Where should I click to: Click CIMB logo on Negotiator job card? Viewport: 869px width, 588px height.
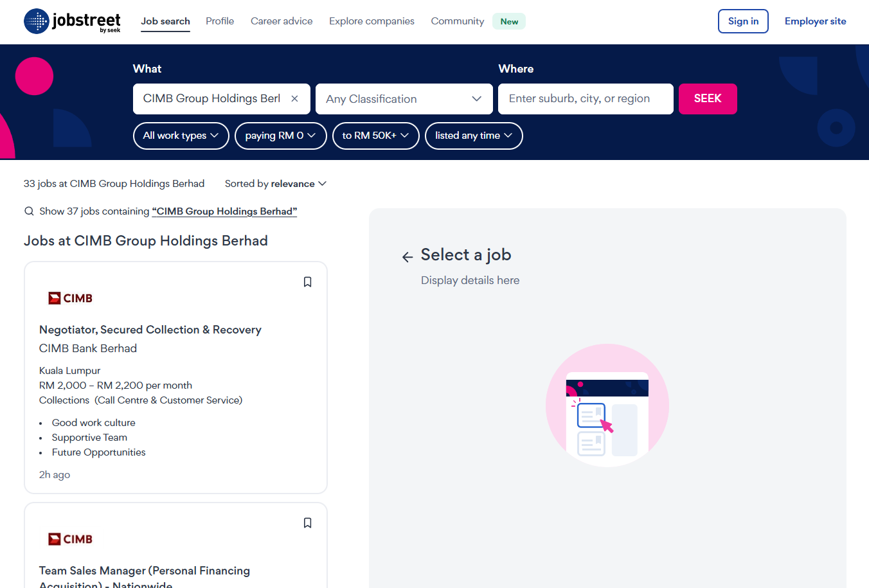(x=71, y=298)
